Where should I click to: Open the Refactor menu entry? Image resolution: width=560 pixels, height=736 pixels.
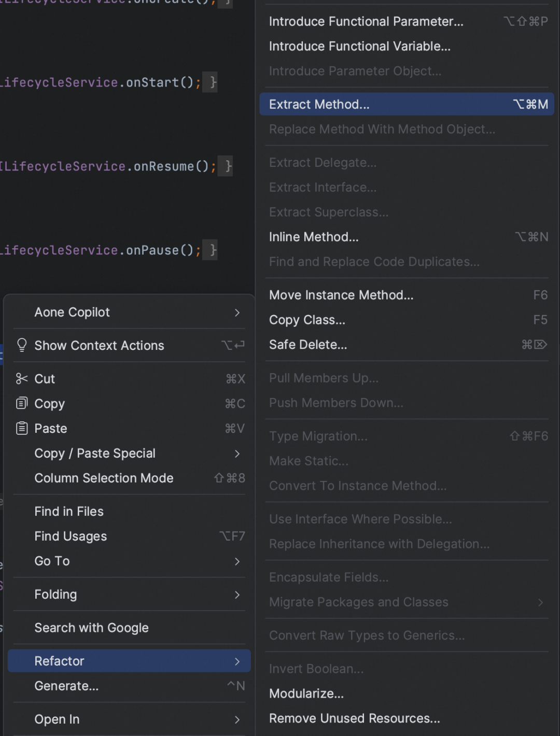[x=129, y=661]
